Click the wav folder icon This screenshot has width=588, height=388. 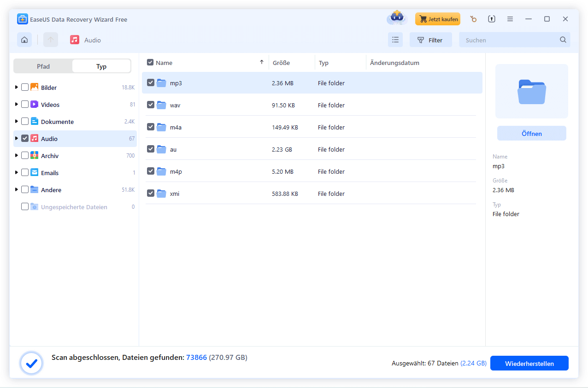click(161, 105)
